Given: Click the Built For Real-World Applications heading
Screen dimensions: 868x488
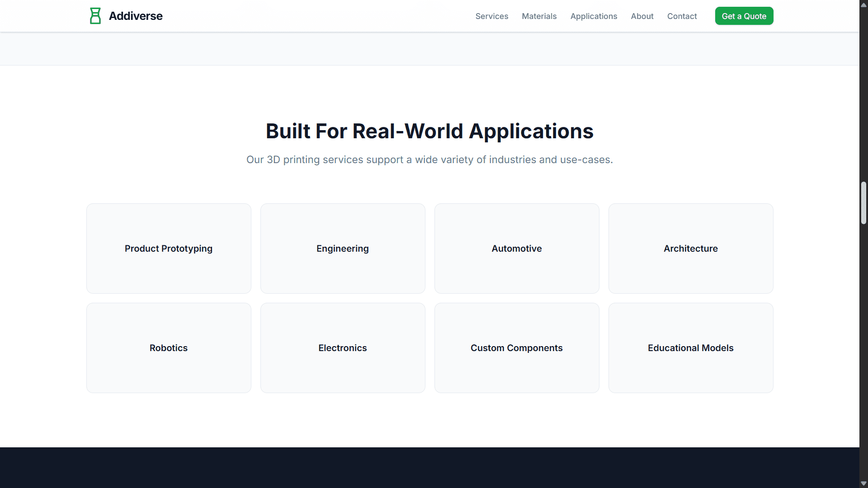Looking at the screenshot, I should [x=429, y=131].
